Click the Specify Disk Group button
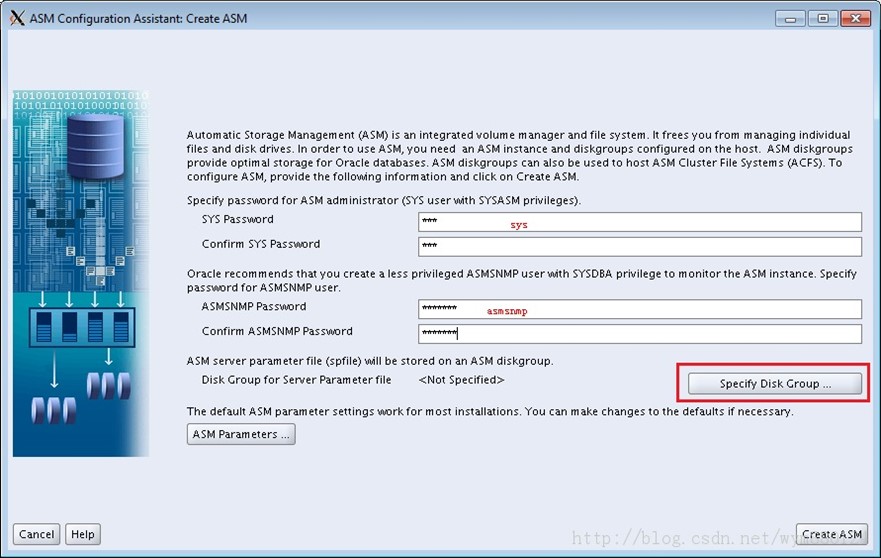881x558 pixels. point(775,384)
